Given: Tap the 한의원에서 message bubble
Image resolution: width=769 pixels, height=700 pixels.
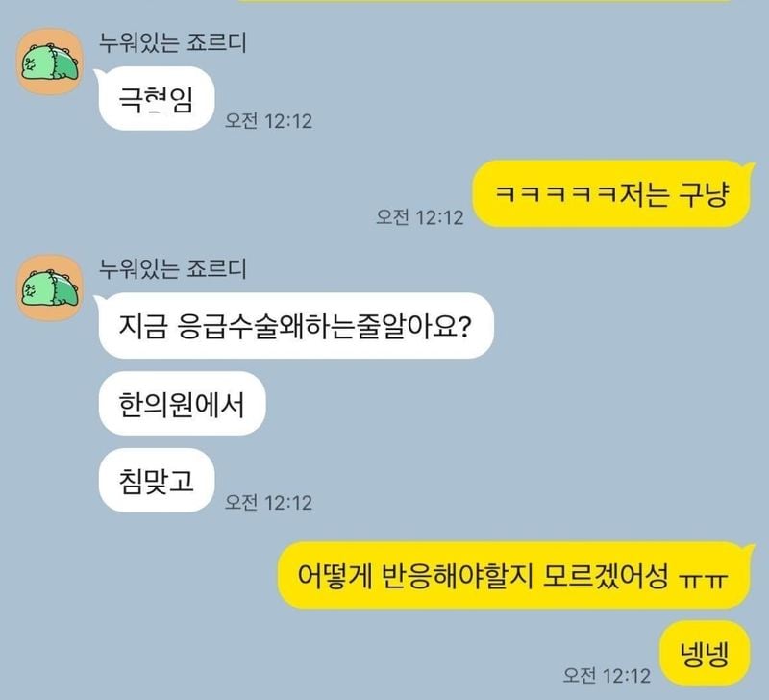Looking at the screenshot, I should coord(182,404).
